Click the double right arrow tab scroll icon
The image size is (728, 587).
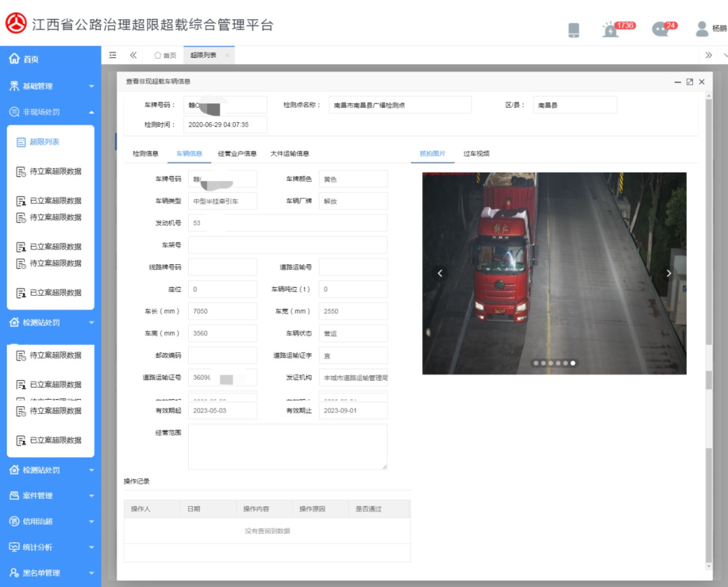(708, 55)
